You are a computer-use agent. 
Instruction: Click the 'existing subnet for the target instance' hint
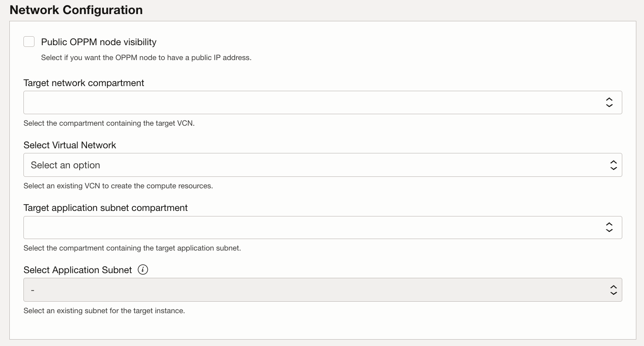104,311
